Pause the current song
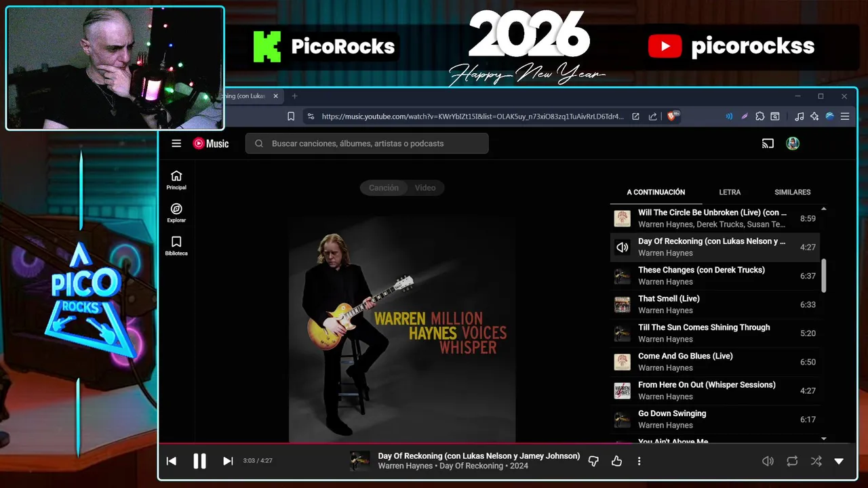This screenshot has width=868, height=488. pyautogui.click(x=199, y=461)
